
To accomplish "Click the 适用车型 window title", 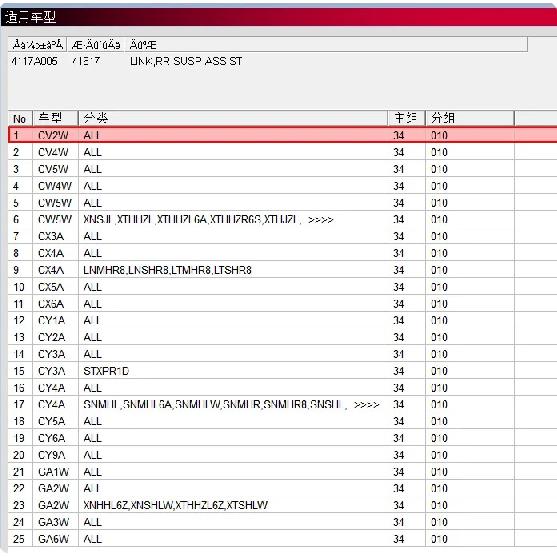I will pos(31,17).
